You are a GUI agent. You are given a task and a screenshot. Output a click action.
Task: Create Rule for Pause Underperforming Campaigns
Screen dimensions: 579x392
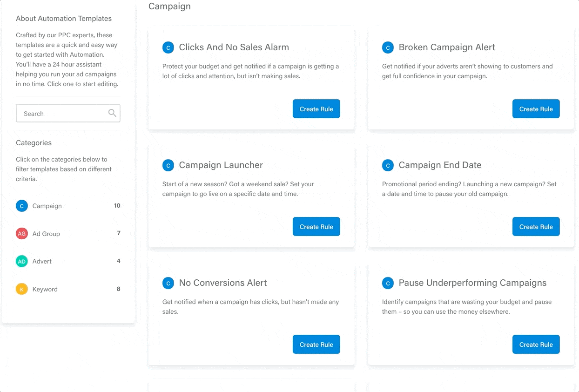pos(536,345)
